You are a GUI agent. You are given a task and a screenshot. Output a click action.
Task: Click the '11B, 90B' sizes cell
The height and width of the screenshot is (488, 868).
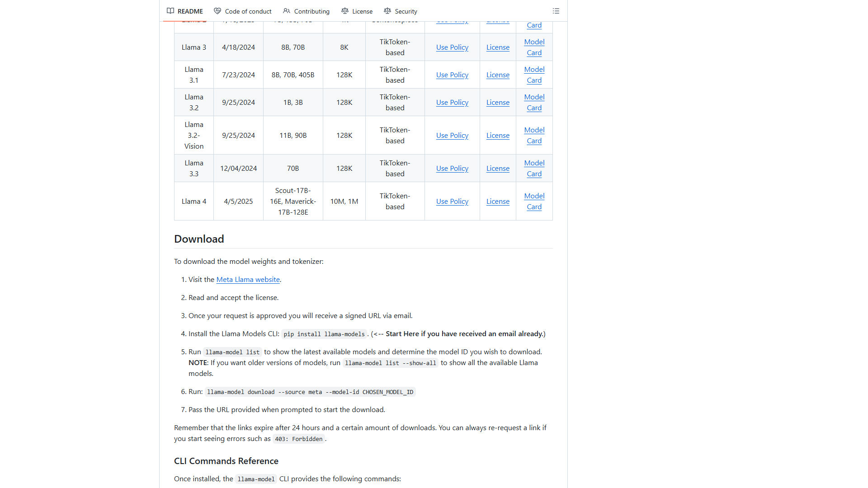[x=293, y=135]
